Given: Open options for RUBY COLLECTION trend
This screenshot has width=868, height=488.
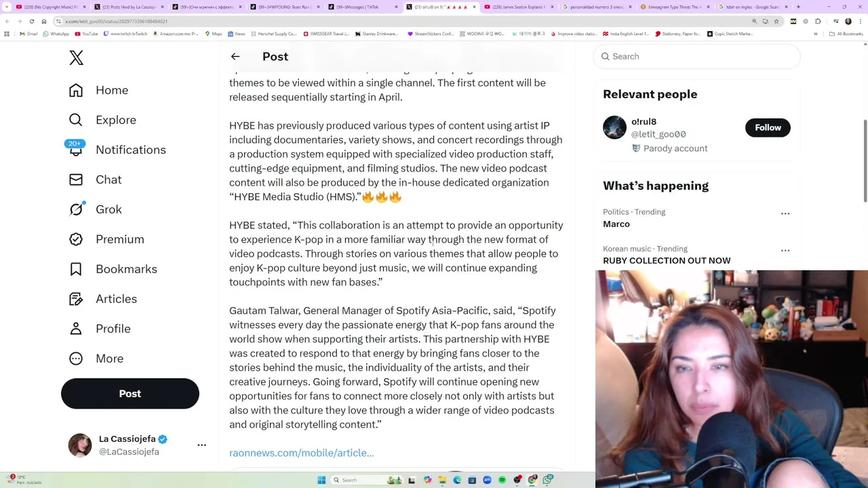Looking at the screenshot, I should click(785, 251).
